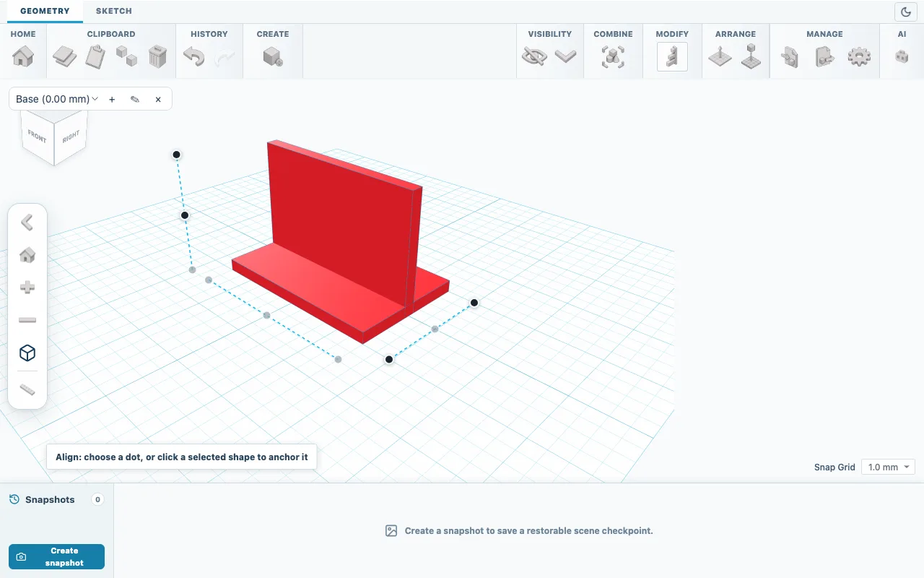Toggle dark mode with the moon icon
Screen dimensions: 924x578
coord(906,12)
